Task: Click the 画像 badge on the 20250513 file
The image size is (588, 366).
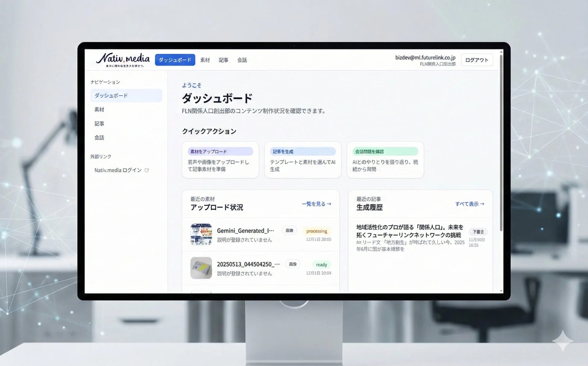Action: click(292, 264)
